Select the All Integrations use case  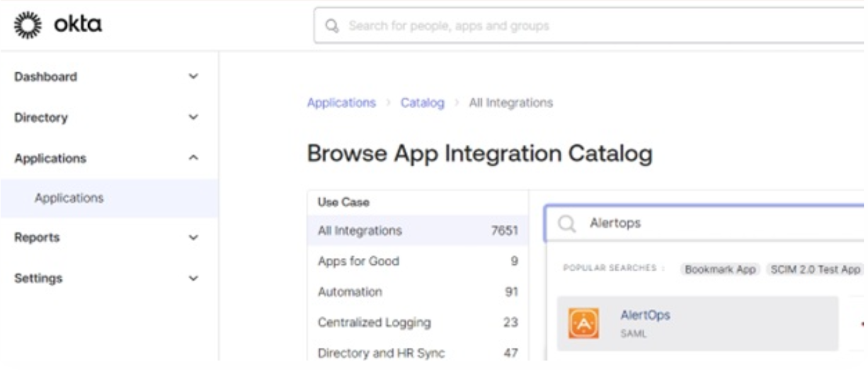pyautogui.click(x=360, y=231)
